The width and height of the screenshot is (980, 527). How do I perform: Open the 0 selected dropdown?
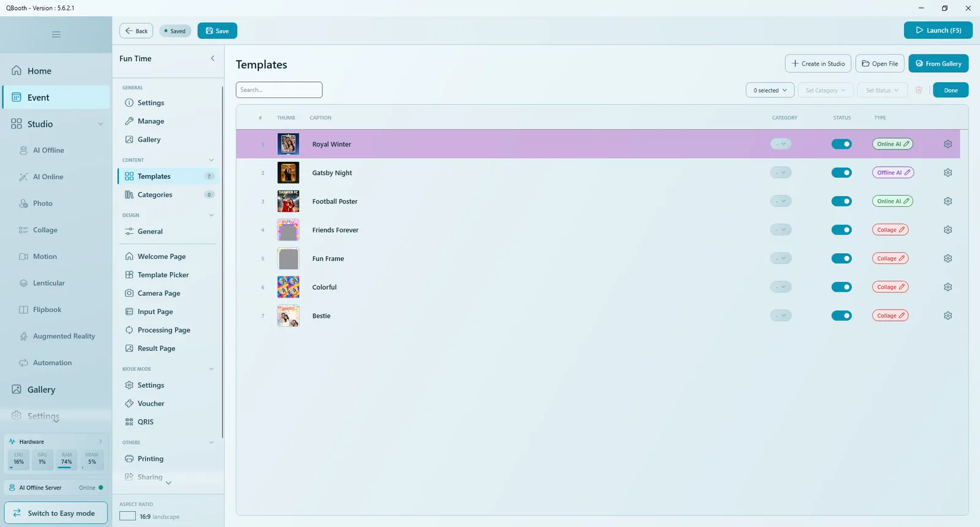pyautogui.click(x=770, y=90)
